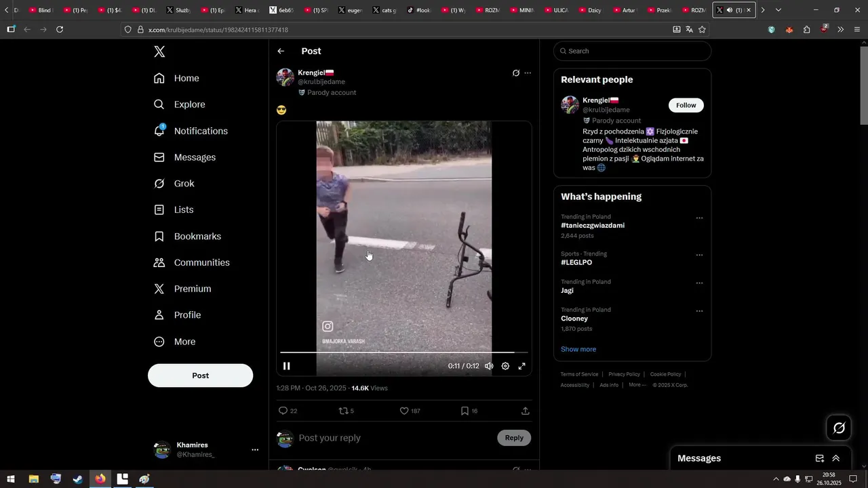Click the large Post button
This screenshot has height=488, width=868.
coord(201,375)
